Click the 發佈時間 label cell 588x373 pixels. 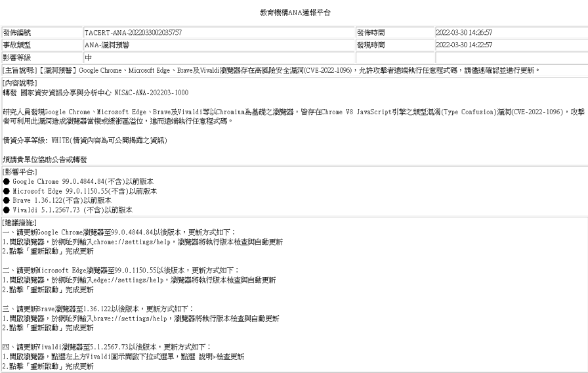tap(395, 33)
